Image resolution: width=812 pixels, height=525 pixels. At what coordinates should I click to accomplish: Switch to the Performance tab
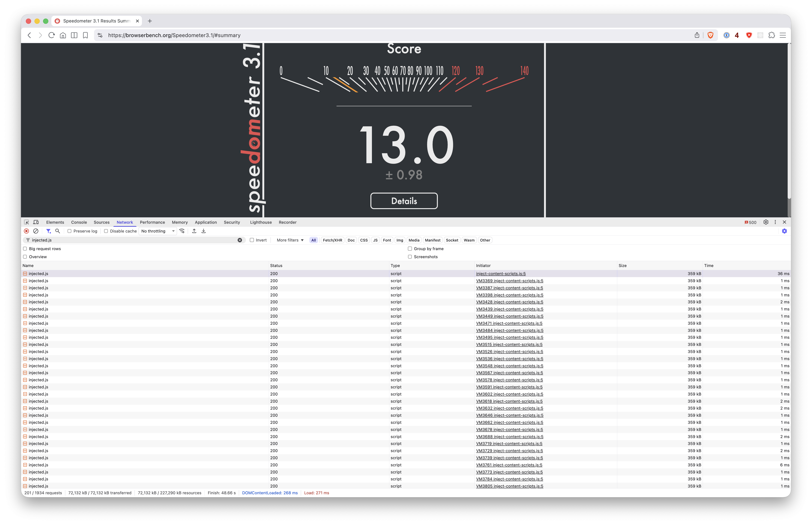(152, 222)
